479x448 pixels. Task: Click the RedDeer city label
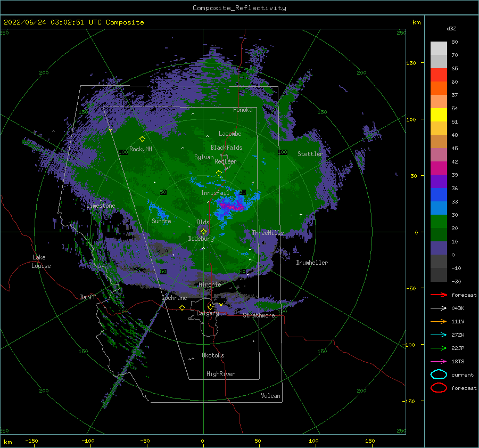tap(226, 161)
